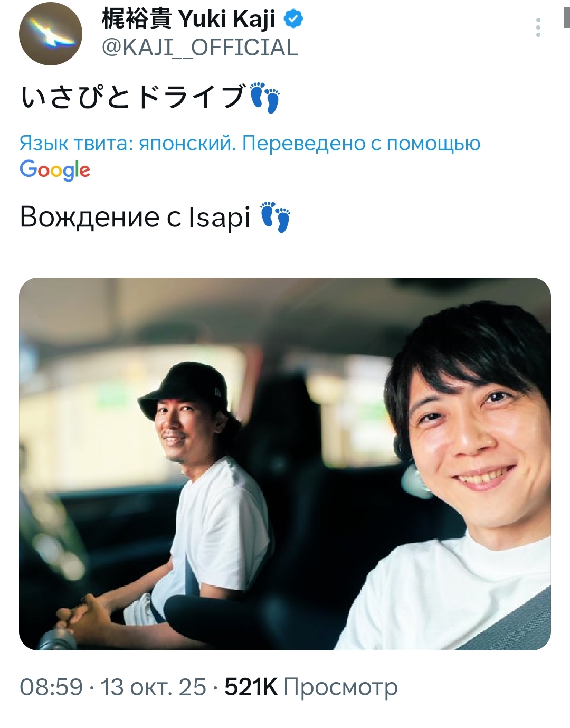Open the 梶裕貴 Yuki Kaji display name
570x728 pixels.
click(188, 19)
